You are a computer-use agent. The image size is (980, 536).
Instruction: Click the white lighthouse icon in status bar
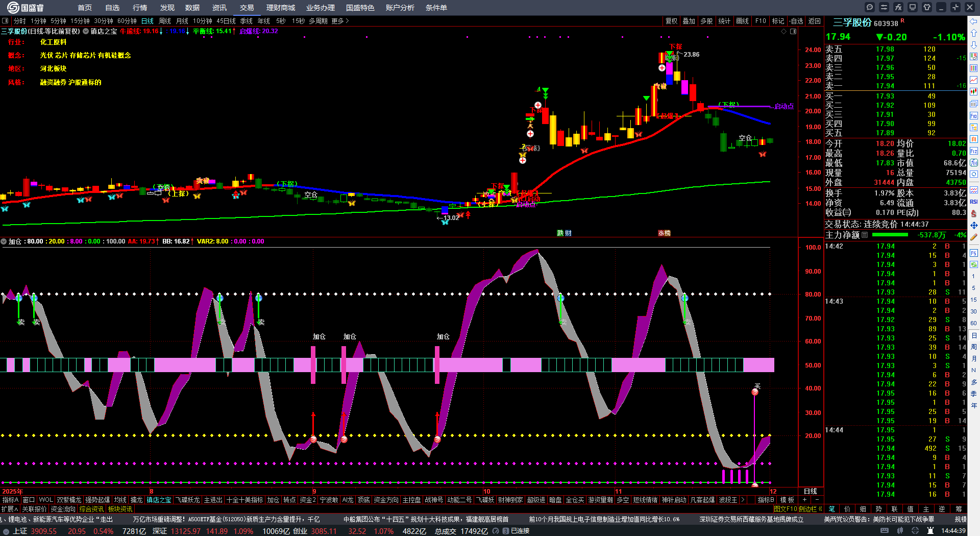tap(930, 531)
